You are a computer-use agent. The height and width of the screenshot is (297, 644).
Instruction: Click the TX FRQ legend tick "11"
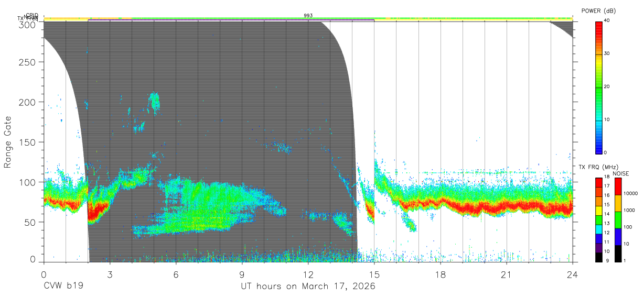607,242
